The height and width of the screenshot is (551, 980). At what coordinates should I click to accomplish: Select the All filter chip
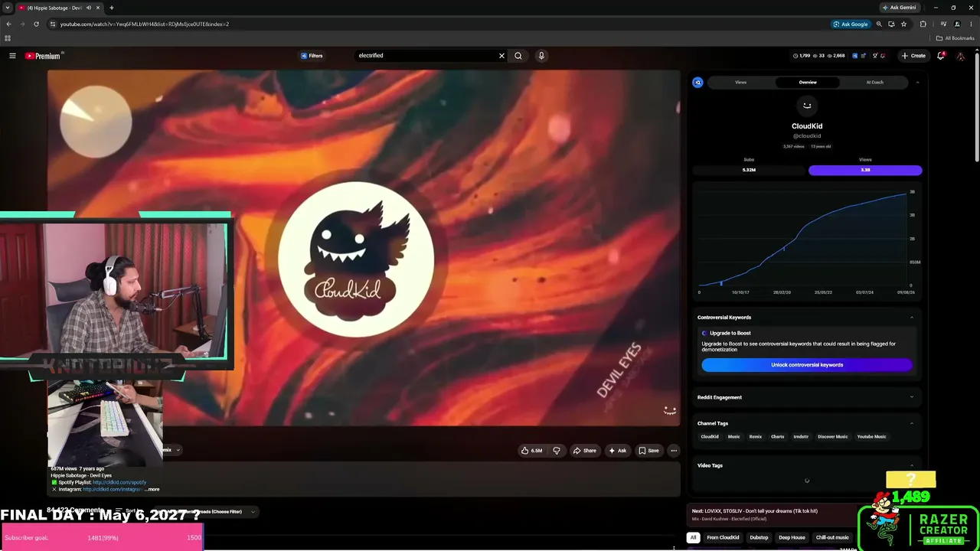693,537
